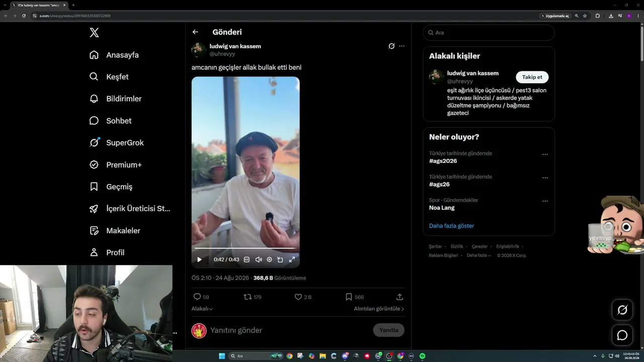Open Geçmiş in the sidebar
The height and width of the screenshot is (362, 644).
[x=111, y=187]
